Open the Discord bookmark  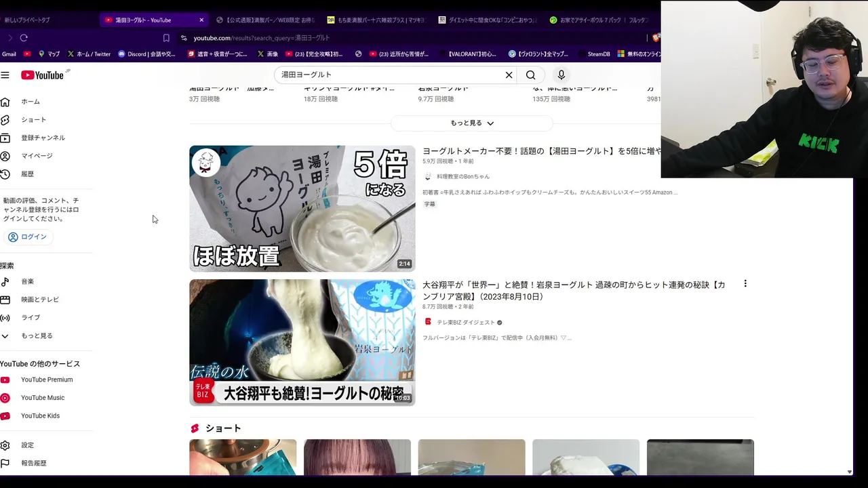(146, 54)
